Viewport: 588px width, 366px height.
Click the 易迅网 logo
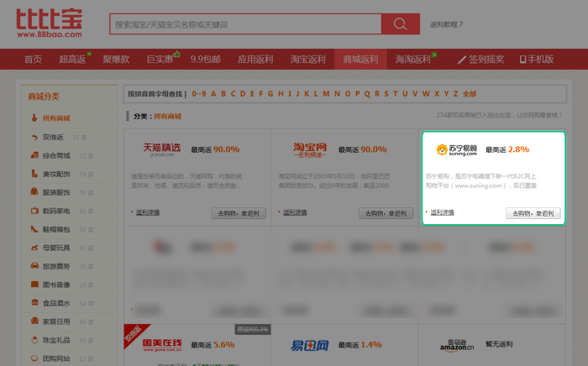(x=309, y=345)
